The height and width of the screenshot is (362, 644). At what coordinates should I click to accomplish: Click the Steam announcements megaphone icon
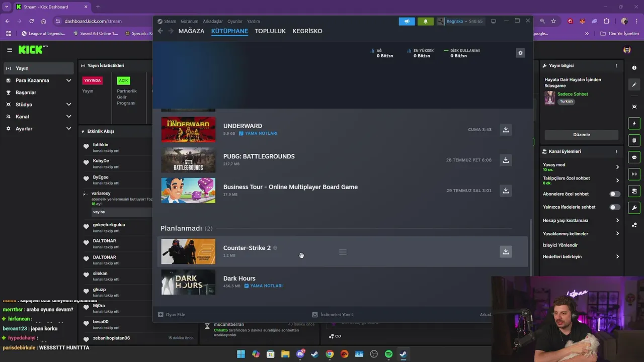[407, 21]
